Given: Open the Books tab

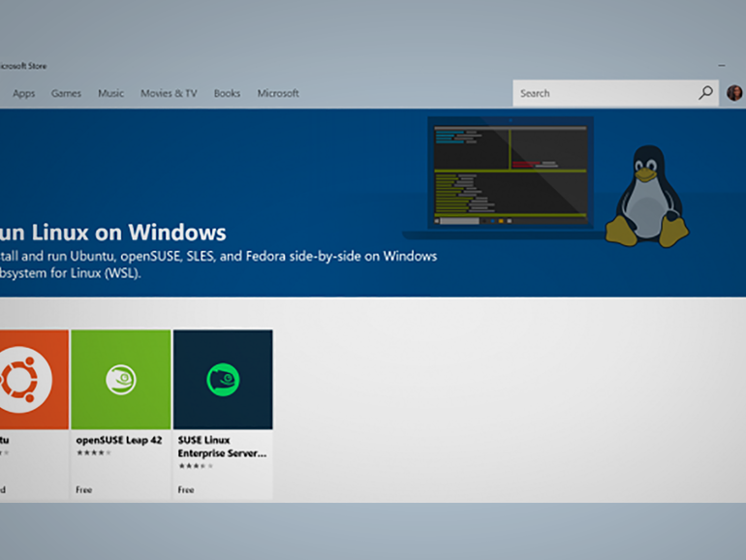Looking at the screenshot, I should pyautogui.click(x=227, y=94).
